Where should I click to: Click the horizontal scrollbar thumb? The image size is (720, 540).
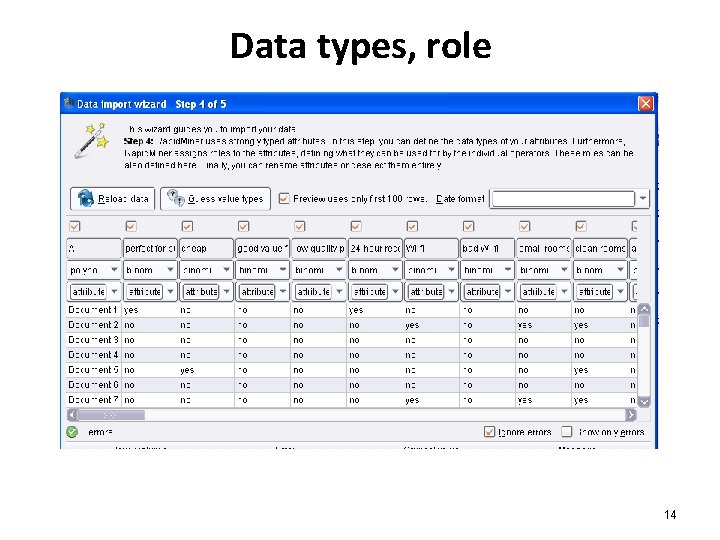click(112, 415)
